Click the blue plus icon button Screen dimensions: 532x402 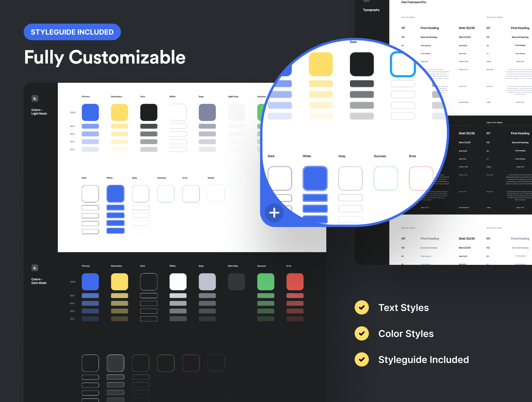[x=274, y=213]
